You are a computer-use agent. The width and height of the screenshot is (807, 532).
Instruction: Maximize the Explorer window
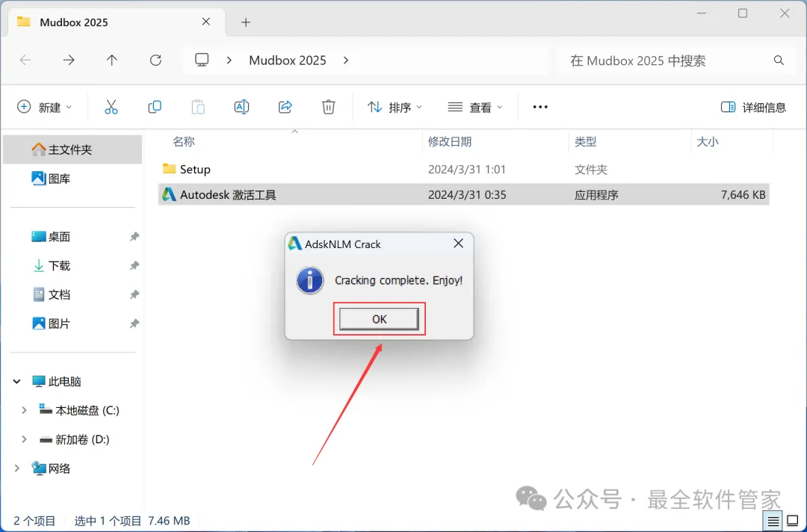tap(743, 13)
